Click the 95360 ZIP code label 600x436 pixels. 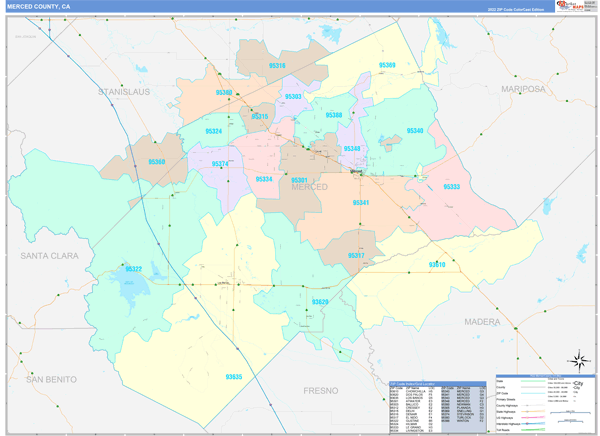[x=158, y=160]
